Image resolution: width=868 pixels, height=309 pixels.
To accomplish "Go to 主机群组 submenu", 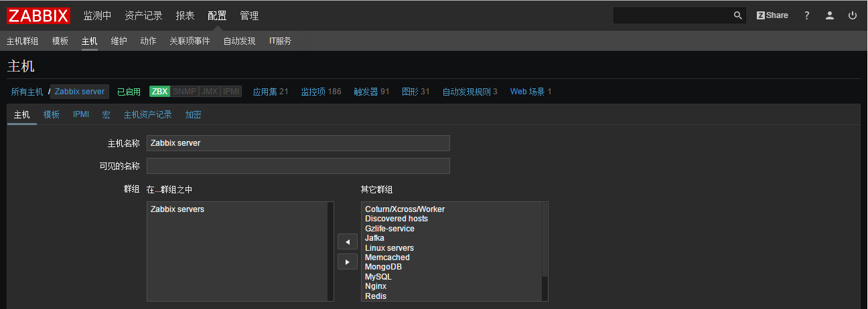I will [x=23, y=41].
